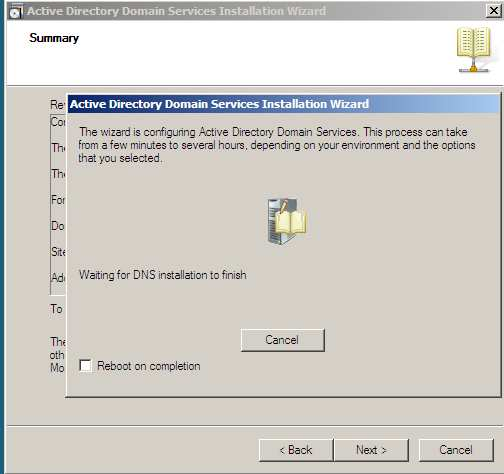Click the Summary heading text
The height and width of the screenshot is (474, 504).
(x=54, y=38)
